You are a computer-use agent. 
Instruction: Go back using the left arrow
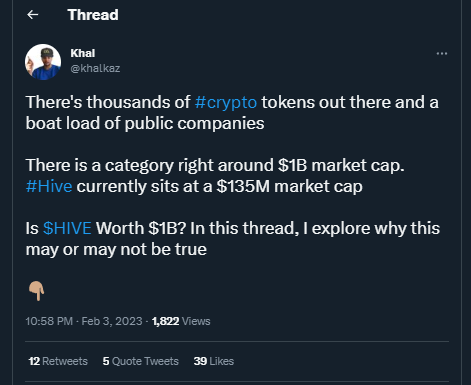click(x=32, y=15)
